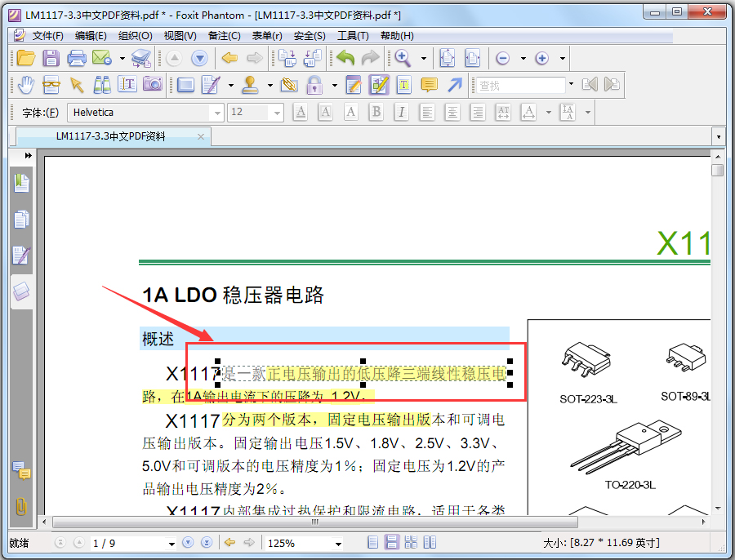Open the font size 12 dropdown
Screen dimensions: 735x560
pos(277,113)
